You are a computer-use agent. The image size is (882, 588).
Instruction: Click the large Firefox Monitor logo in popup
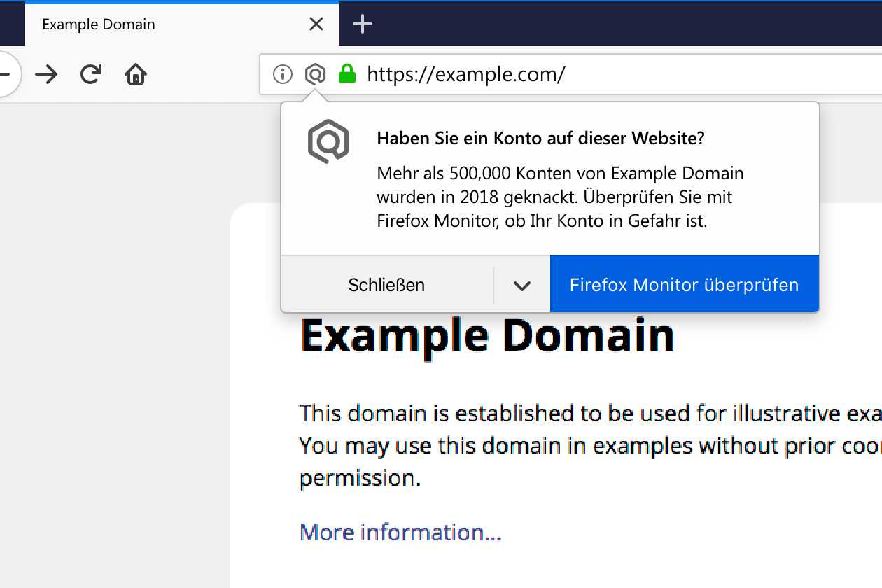(x=328, y=142)
